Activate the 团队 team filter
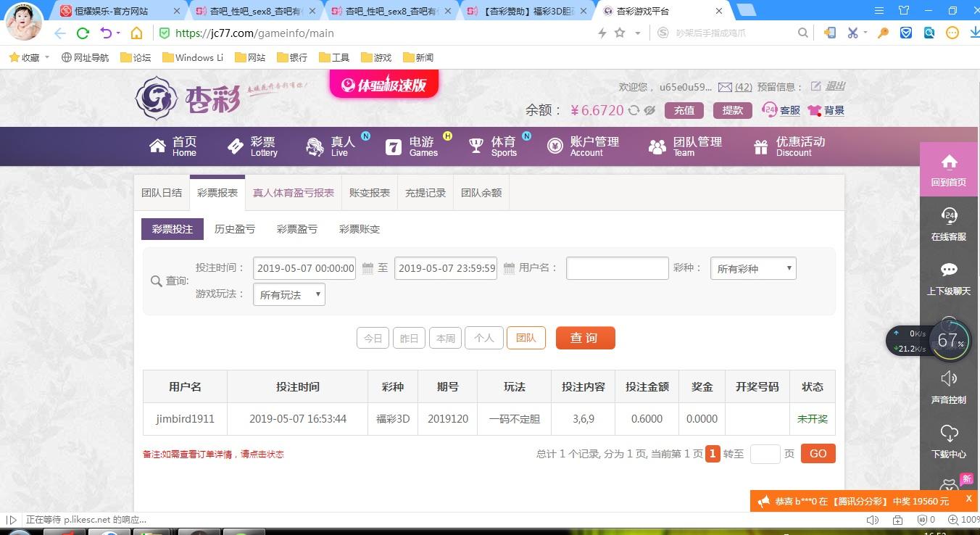This screenshot has height=535, width=980. (526, 337)
